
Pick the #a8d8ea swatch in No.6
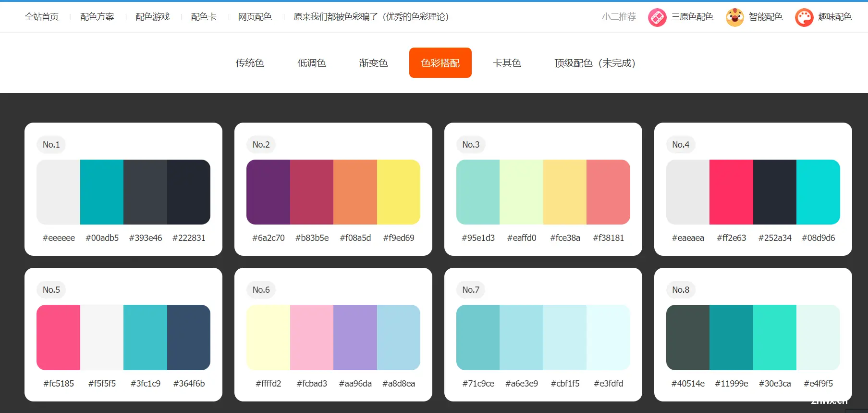[399, 338]
